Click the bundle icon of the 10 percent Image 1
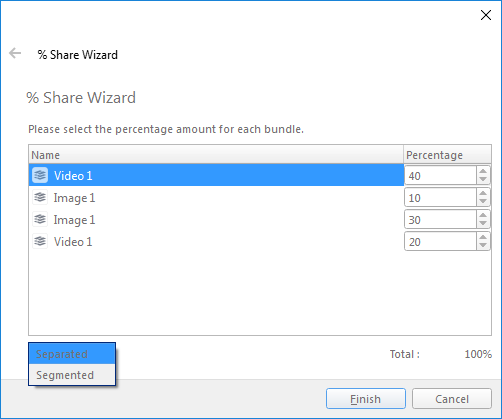 (x=40, y=197)
